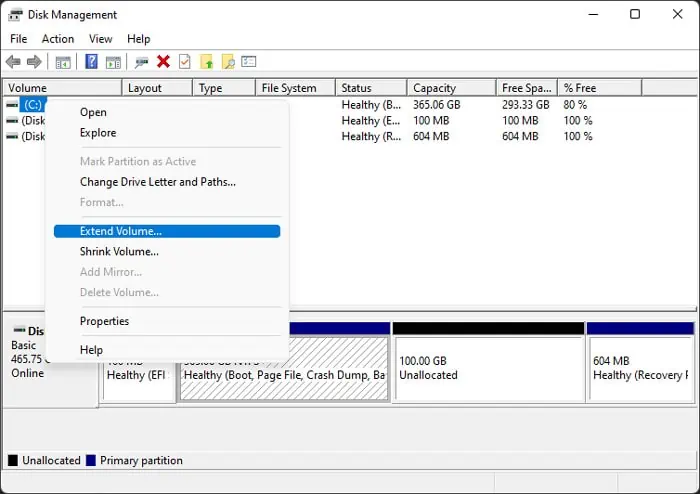Screen dimensions: 700x494
Task: Open the View menu
Action: tap(100, 39)
